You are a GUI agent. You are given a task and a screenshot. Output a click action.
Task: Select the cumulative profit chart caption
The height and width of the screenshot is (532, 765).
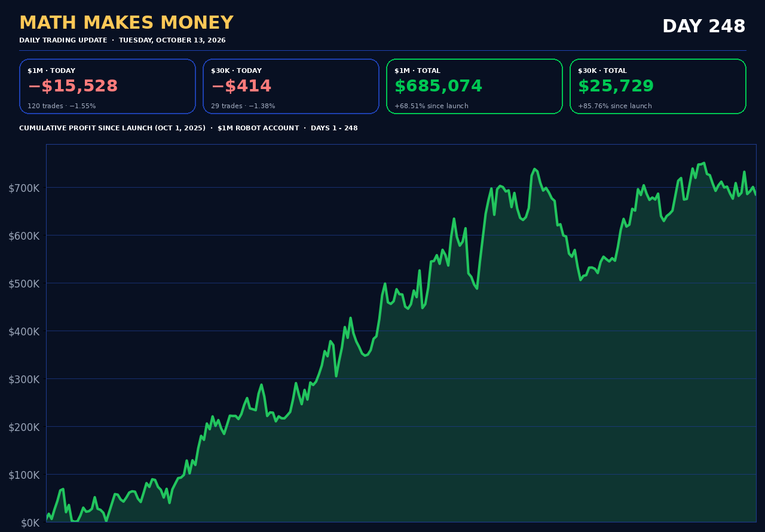pyautogui.click(x=188, y=129)
